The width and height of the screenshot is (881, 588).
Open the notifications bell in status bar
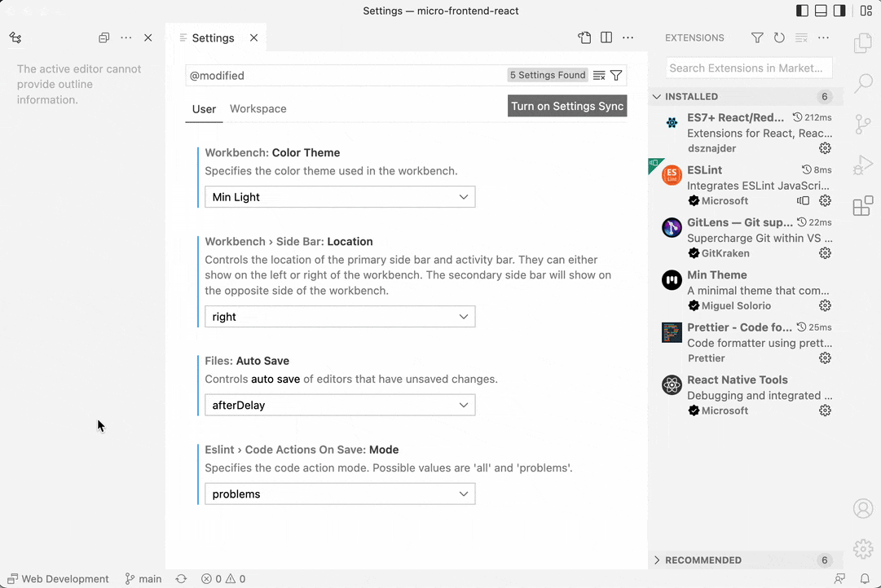point(865,578)
